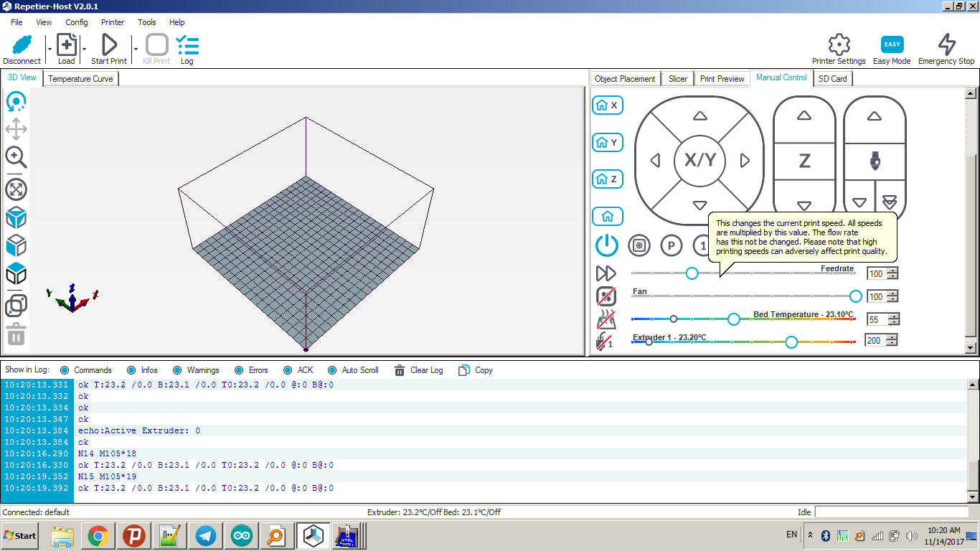This screenshot has height=551, width=980.
Task: Move Z axis down arrow
Action: pos(804,206)
